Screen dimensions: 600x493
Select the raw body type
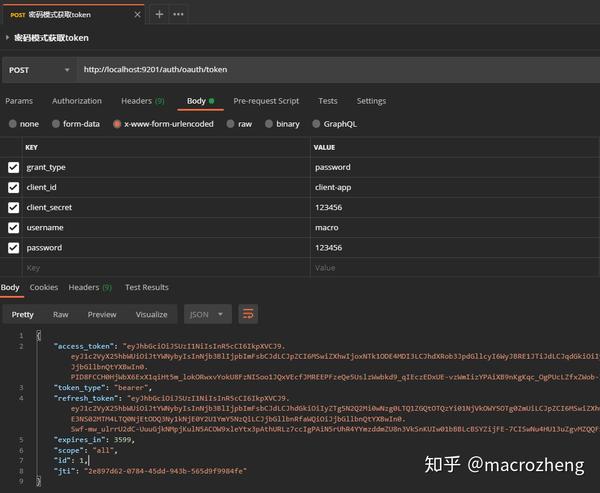[239, 124]
